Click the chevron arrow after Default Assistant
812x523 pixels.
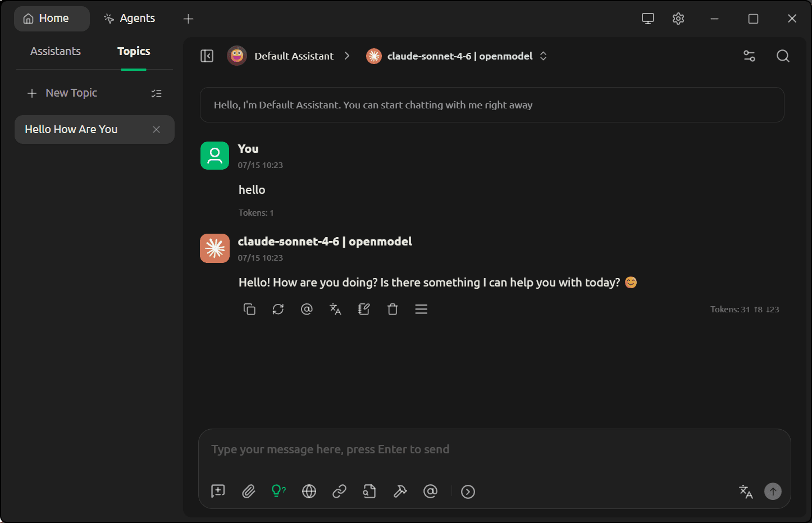347,56
